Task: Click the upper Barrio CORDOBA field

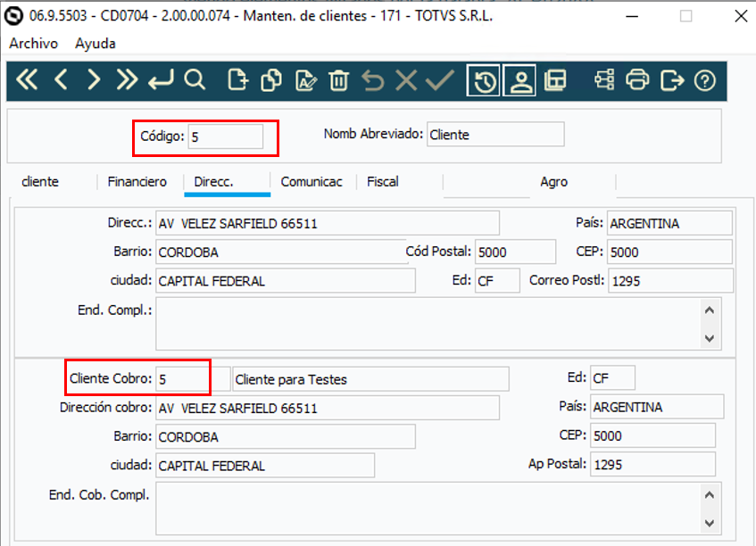Action: [281, 252]
